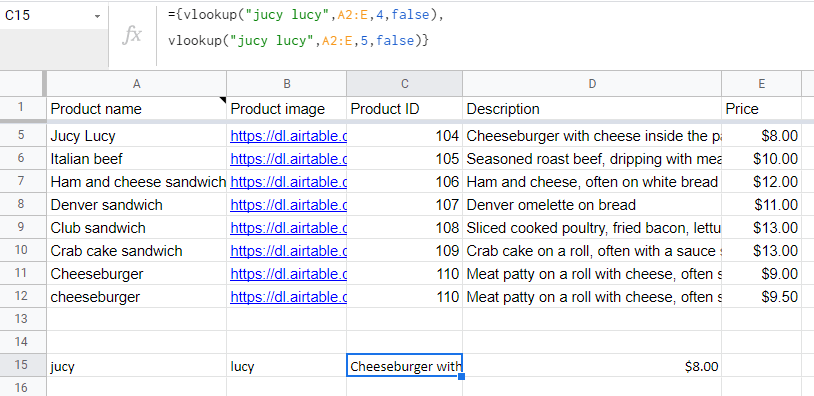This screenshot has width=814, height=396.
Task: Click the Price header cell
Action: (x=761, y=109)
